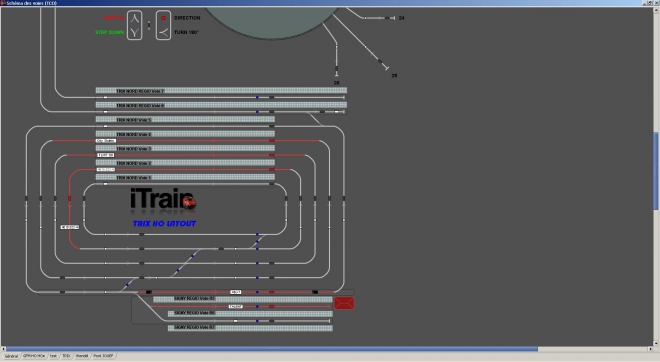The width and height of the screenshot is (660, 362).
Task: Switch to the Général tab
Action: coord(12,356)
